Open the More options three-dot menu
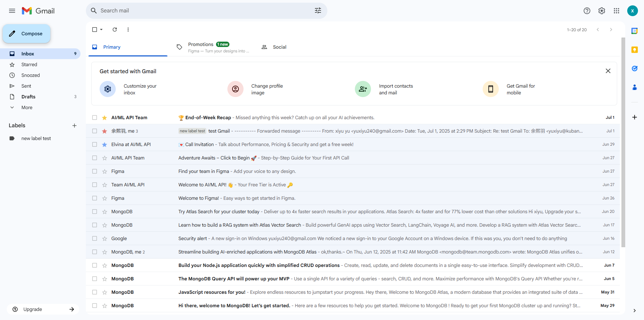 tap(128, 30)
